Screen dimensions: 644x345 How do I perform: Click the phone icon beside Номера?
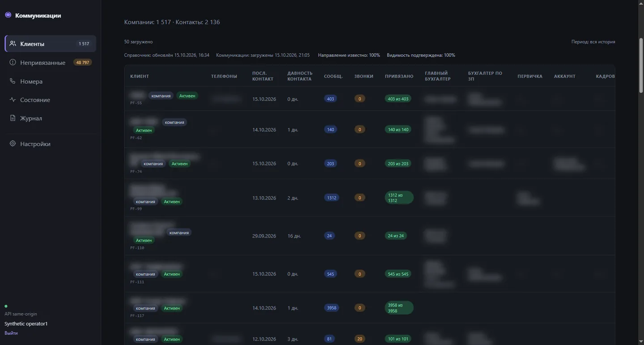click(13, 81)
